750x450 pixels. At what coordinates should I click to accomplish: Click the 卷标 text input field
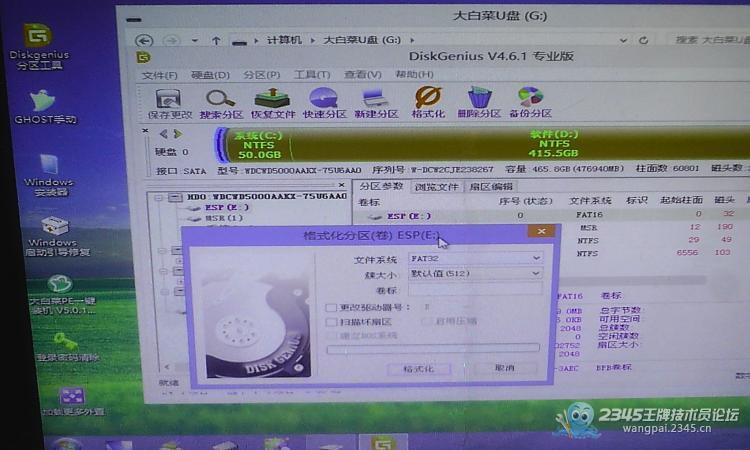click(x=475, y=289)
